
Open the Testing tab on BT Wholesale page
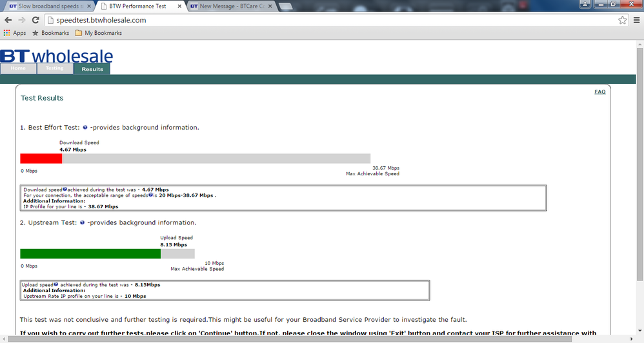[55, 68]
